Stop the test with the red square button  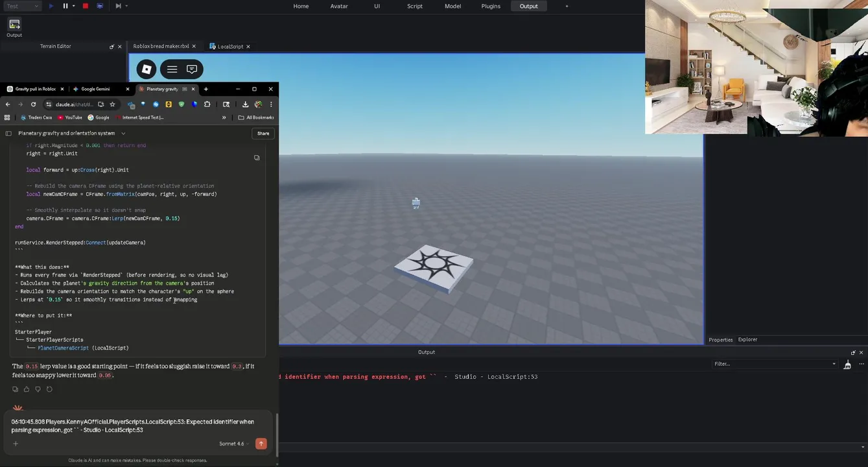click(86, 6)
